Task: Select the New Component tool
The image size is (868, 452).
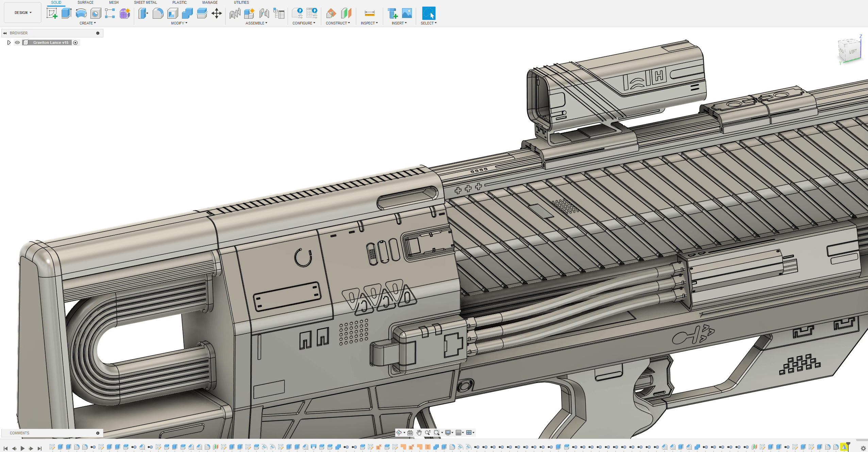Action: point(249,14)
